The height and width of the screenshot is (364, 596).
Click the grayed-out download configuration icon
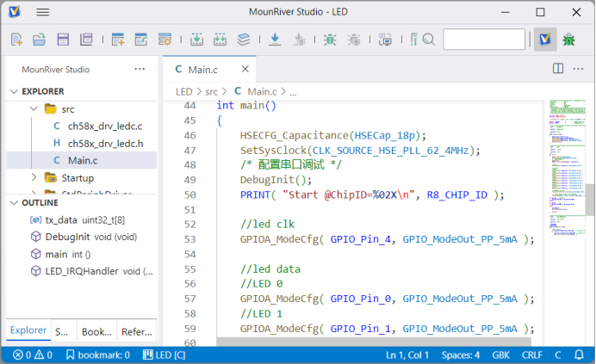click(x=299, y=40)
